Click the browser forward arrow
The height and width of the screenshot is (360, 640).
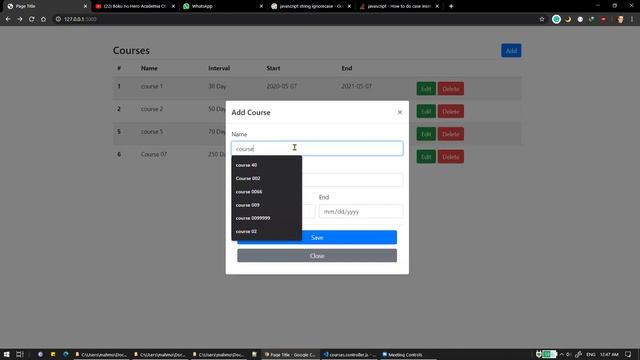pyautogui.click(x=20, y=19)
